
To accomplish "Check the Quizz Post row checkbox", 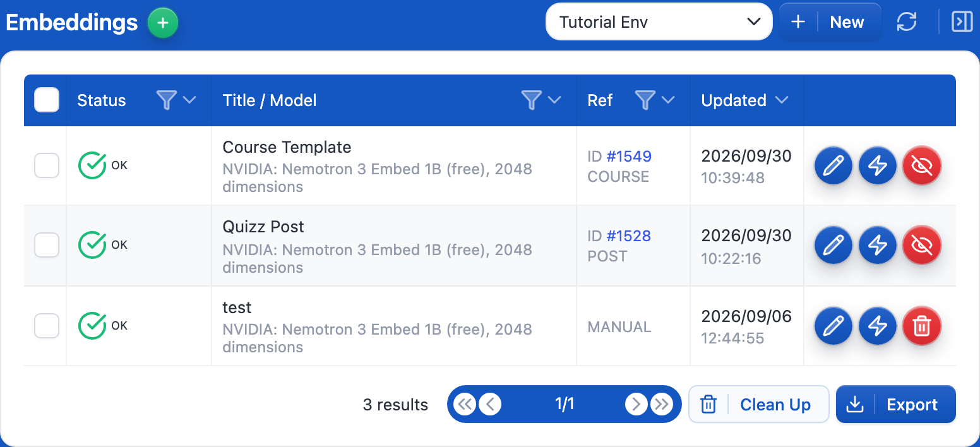I will (x=47, y=245).
